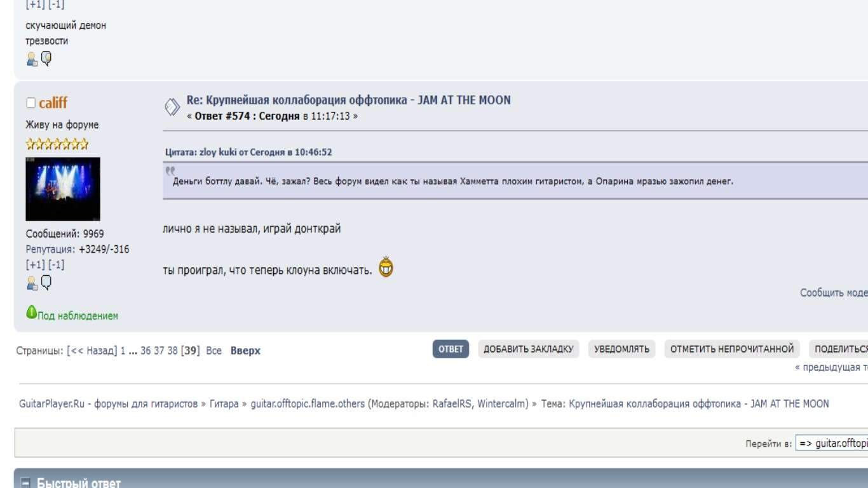Open califf's username link
This screenshot has width=868, height=488.
point(53,103)
